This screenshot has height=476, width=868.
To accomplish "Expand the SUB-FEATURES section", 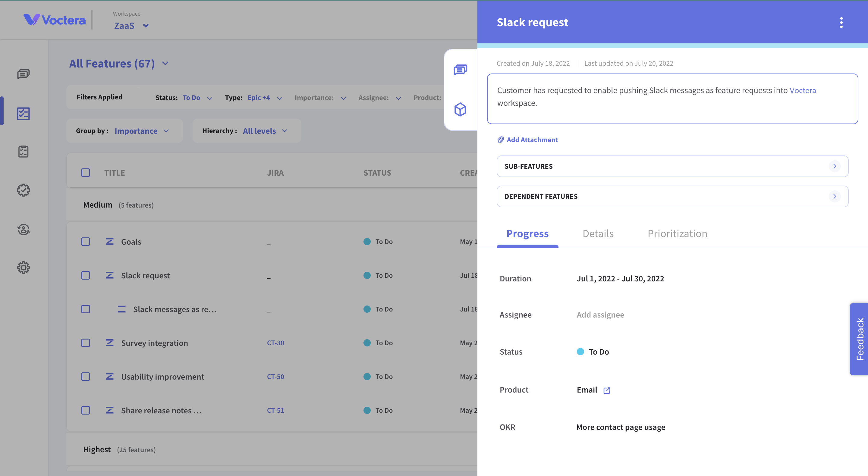I will 672,166.
